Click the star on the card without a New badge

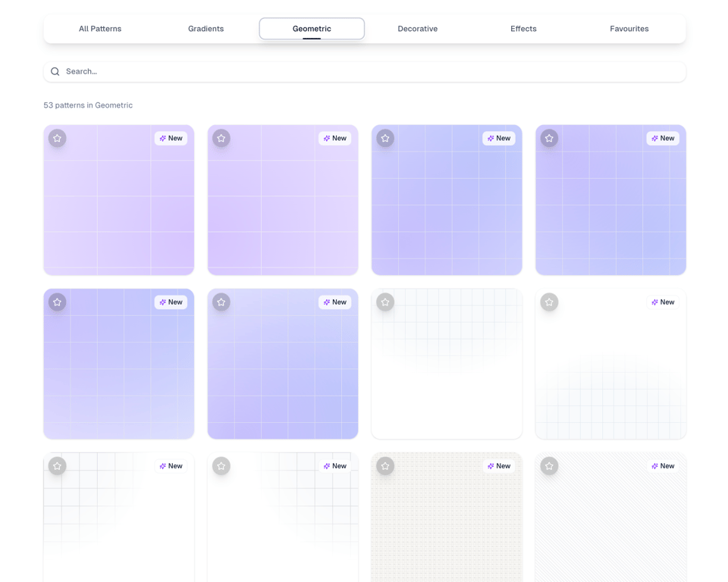pyautogui.click(x=385, y=302)
